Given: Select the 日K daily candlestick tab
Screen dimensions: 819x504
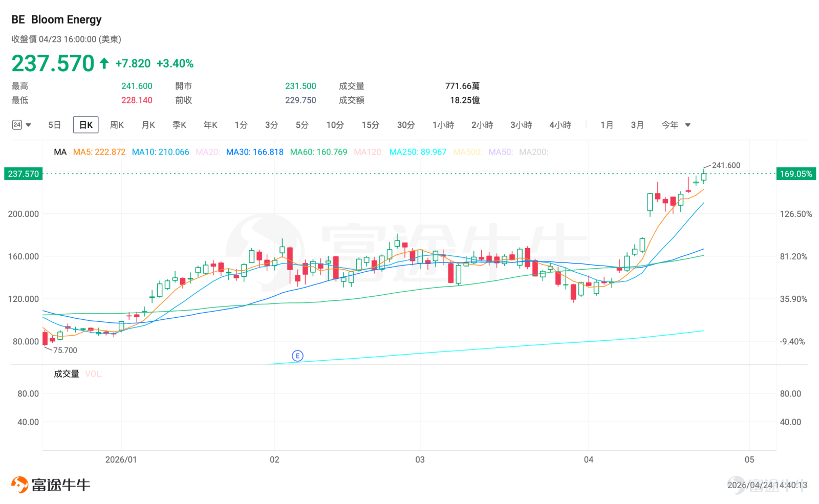Looking at the screenshot, I should (85, 125).
